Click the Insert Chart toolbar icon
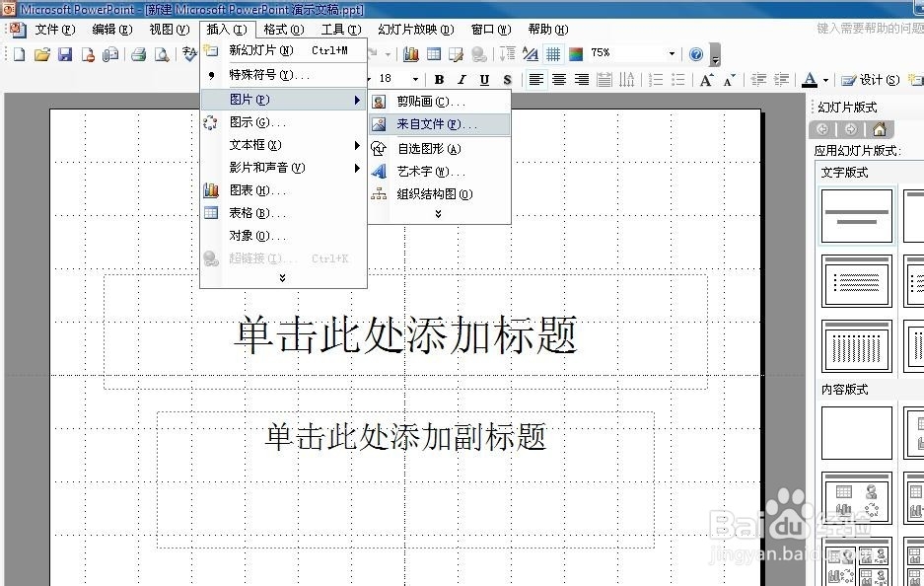The width and height of the screenshot is (924, 586). coord(411,54)
